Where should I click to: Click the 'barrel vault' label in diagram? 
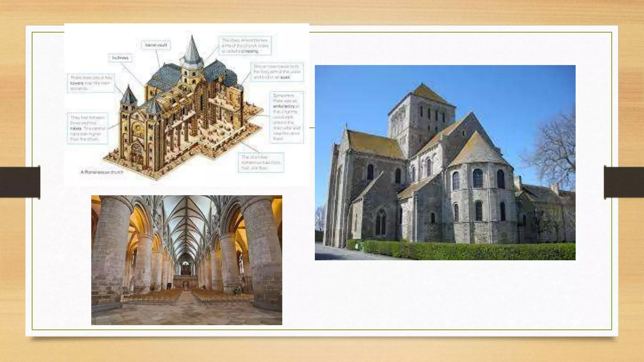point(156,45)
